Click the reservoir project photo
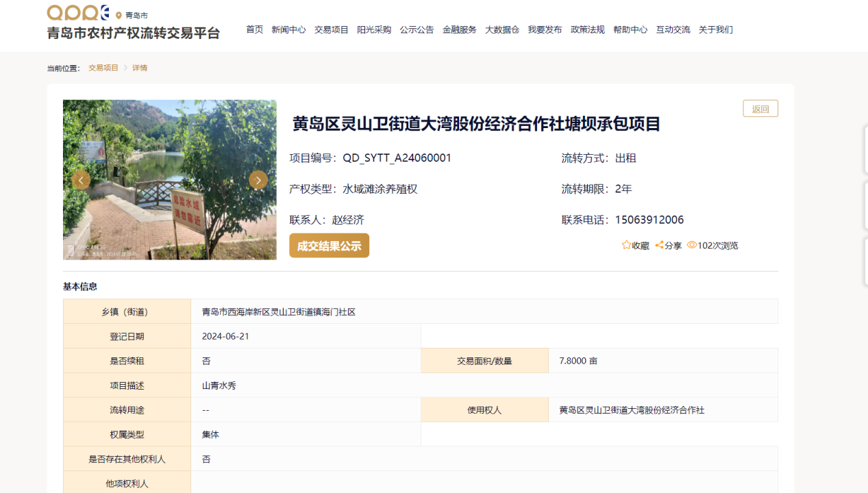The height and width of the screenshot is (493, 868). click(170, 180)
